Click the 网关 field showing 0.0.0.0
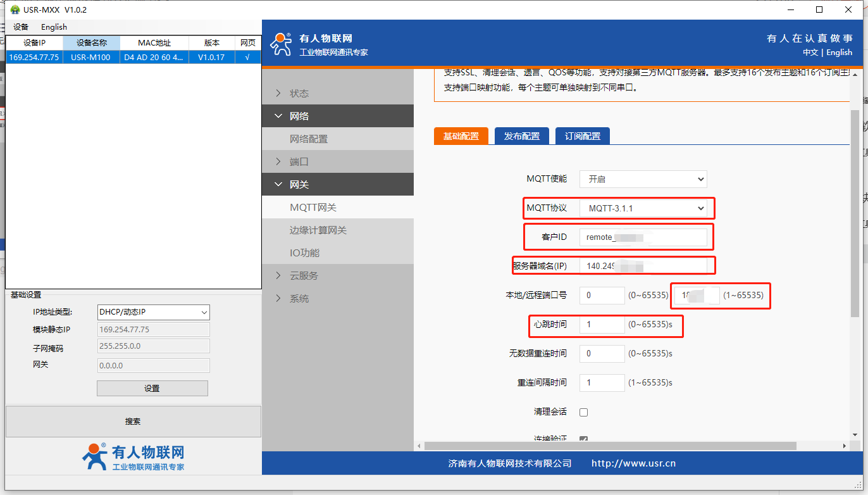Image resolution: width=868 pixels, height=495 pixels. [x=153, y=365]
